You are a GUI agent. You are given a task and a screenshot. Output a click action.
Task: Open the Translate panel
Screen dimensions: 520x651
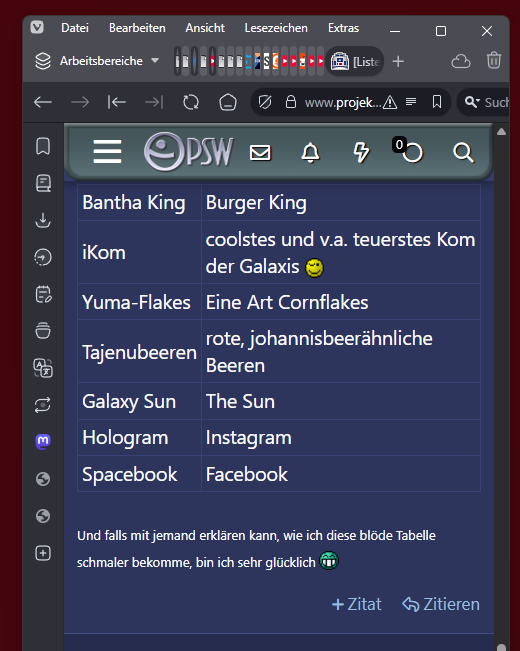pos(43,368)
